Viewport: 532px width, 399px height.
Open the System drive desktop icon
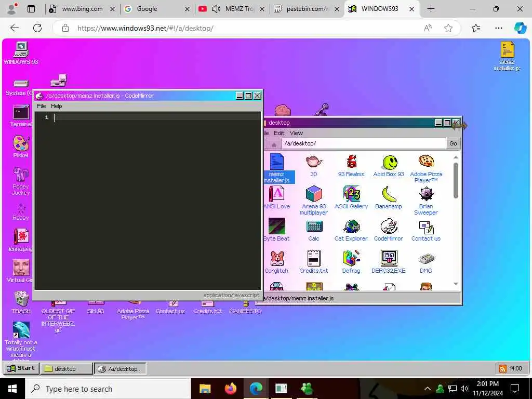coord(20,87)
